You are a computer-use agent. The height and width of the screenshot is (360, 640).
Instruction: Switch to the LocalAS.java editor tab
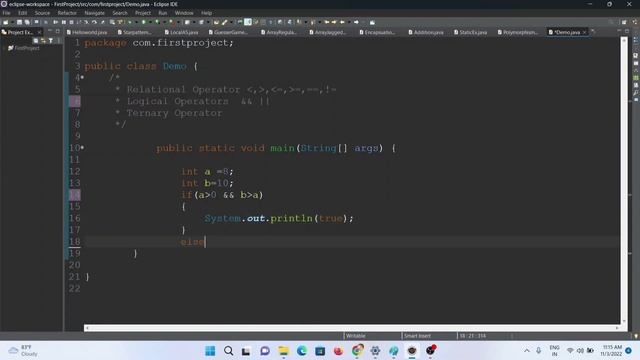tap(181, 32)
